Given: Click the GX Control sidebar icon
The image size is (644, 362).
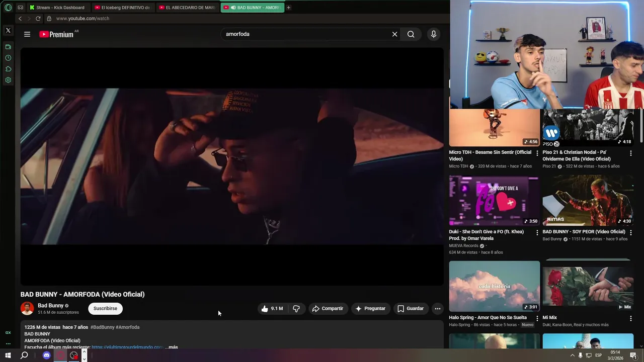Looking at the screenshot, I should click(8, 332).
